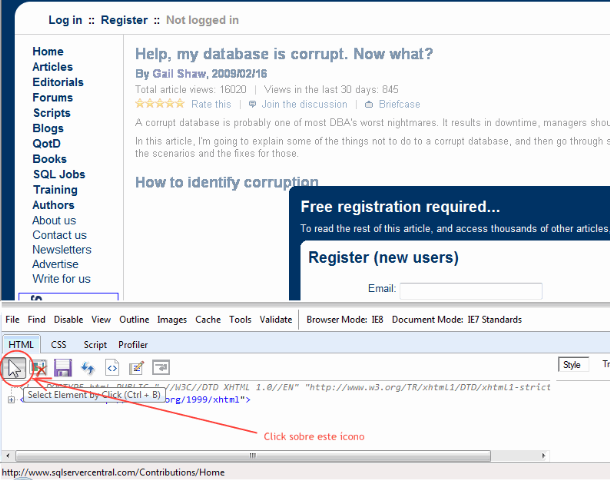Screen dimensions: 610x480
Task: Expand the html node in DOM tree
Action: click(x=11, y=399)
